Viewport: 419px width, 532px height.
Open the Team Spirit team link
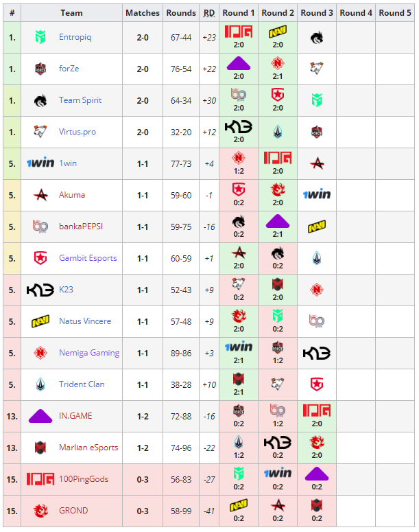(x=80, y=100)
